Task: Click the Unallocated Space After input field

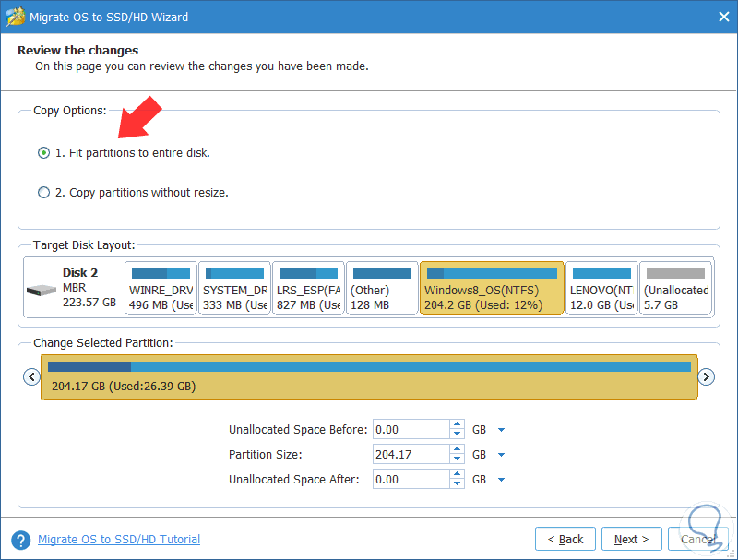Action: [411, 480]
